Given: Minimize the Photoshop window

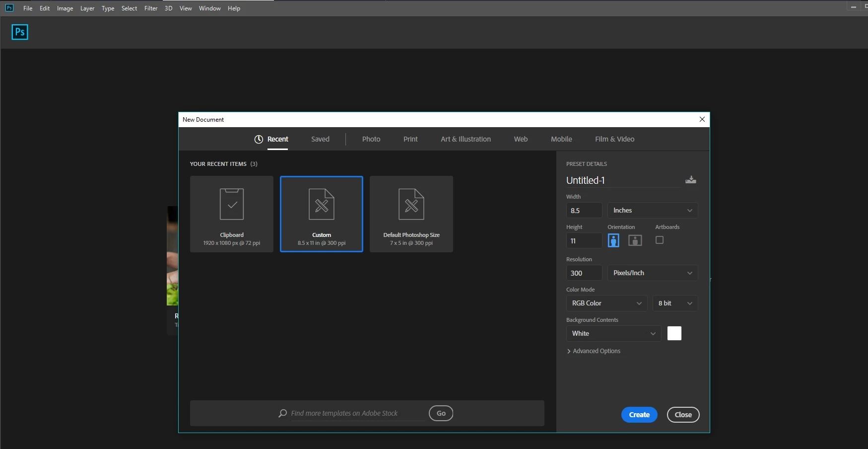Looking at the screenshot, I should (x=853, y=7).
